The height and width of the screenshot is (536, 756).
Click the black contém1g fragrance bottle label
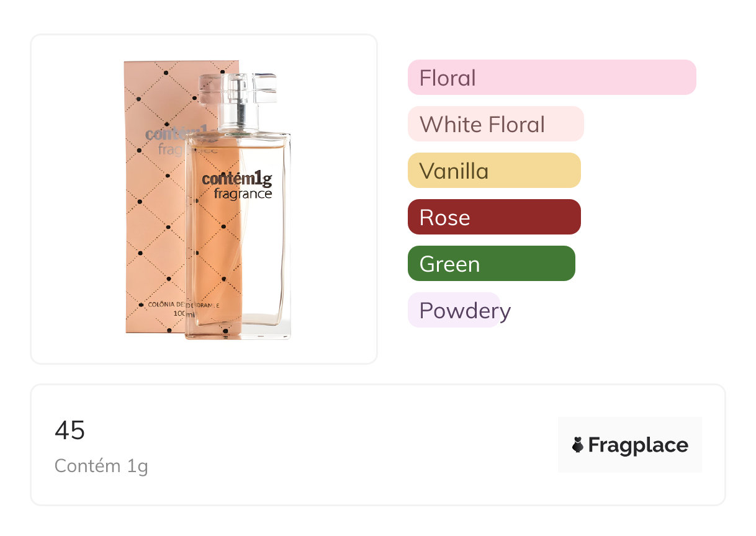(237, 185)
